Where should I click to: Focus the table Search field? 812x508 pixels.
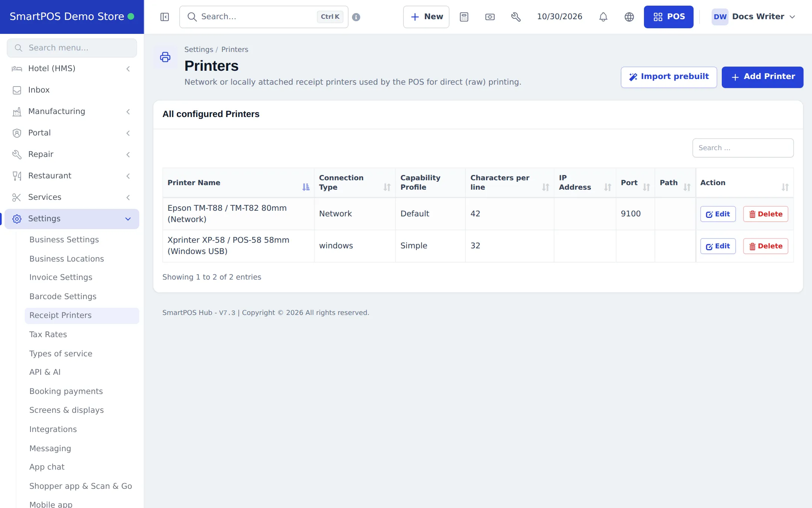point(743,148)
